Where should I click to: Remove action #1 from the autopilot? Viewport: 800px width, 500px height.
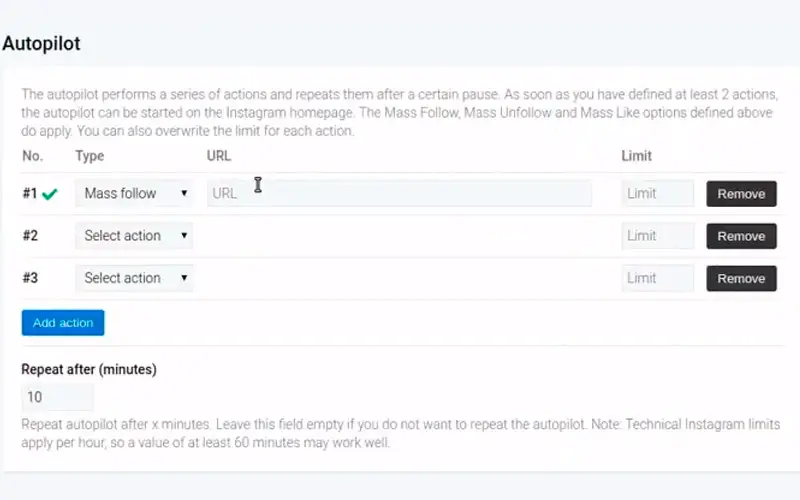tap(741, 194)
